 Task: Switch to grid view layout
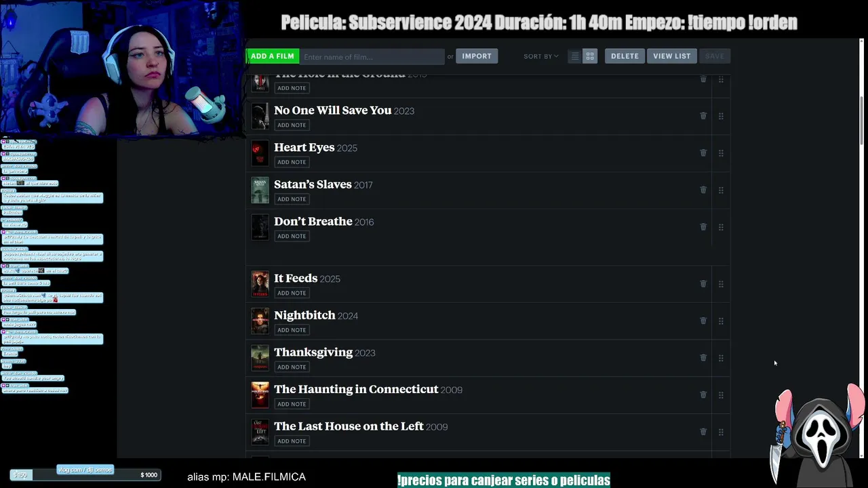[x=590, y=56]
